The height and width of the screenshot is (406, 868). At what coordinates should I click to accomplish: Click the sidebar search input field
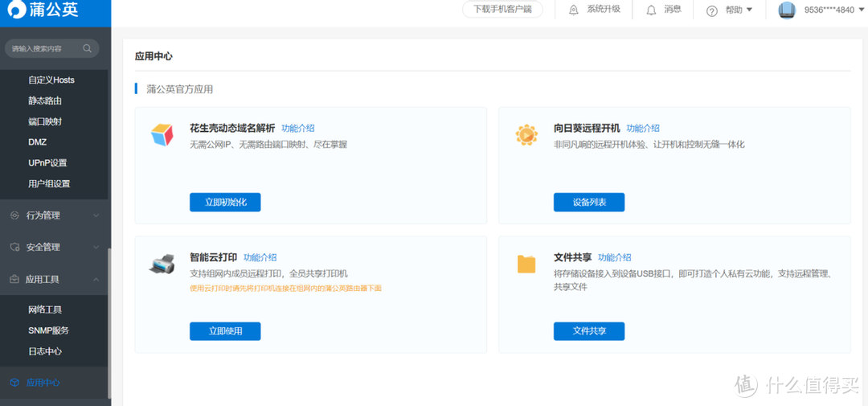point(52,48)
